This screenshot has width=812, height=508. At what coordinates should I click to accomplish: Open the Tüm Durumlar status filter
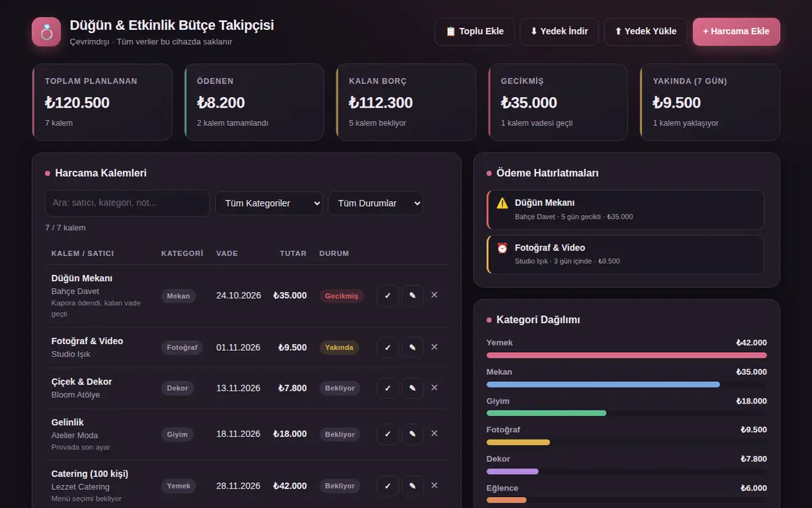376,203
